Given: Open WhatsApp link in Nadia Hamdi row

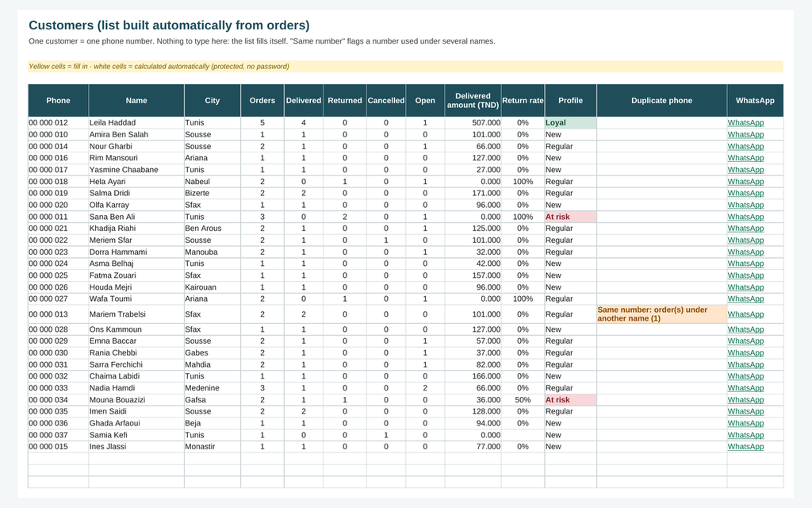Looking at the screenshot, I should coord(745,388).
